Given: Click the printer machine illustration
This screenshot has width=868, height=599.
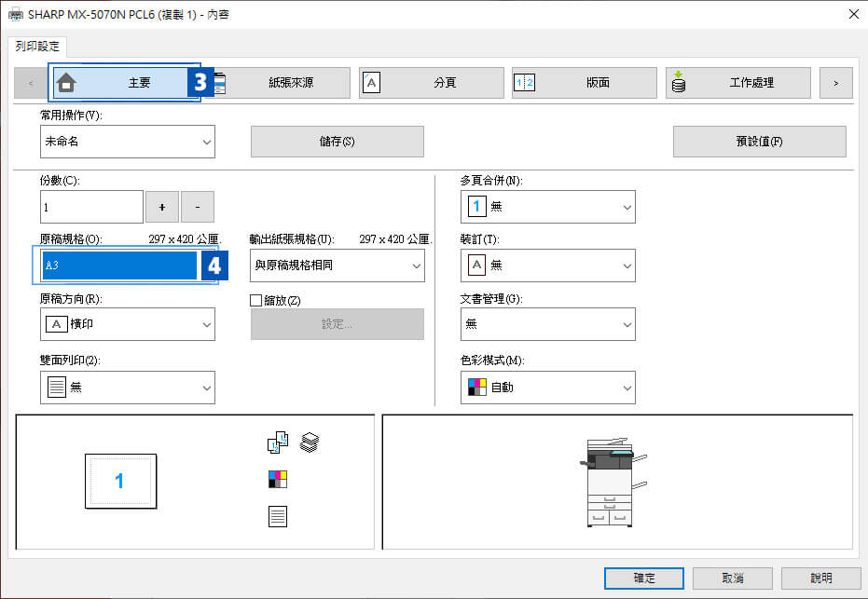Looking at the screenshot, I should tap(612, 482).
